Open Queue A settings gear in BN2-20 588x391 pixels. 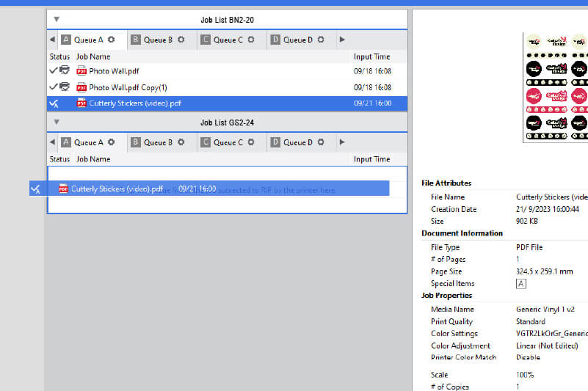pos(112,40)
